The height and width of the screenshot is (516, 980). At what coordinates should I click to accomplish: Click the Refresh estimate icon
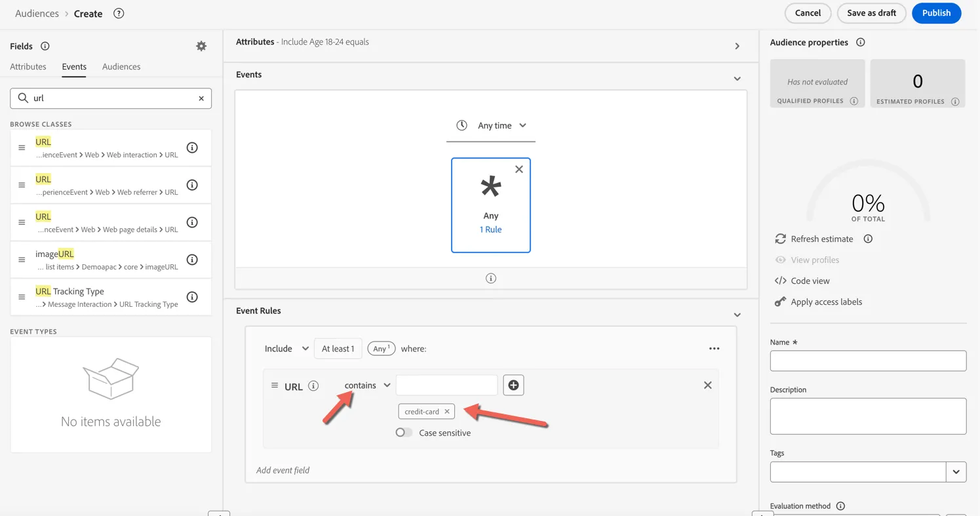[780, 239]
